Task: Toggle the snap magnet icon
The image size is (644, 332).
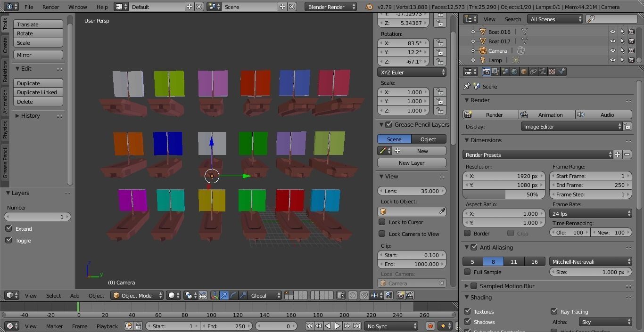Action: tap(364, 295)
